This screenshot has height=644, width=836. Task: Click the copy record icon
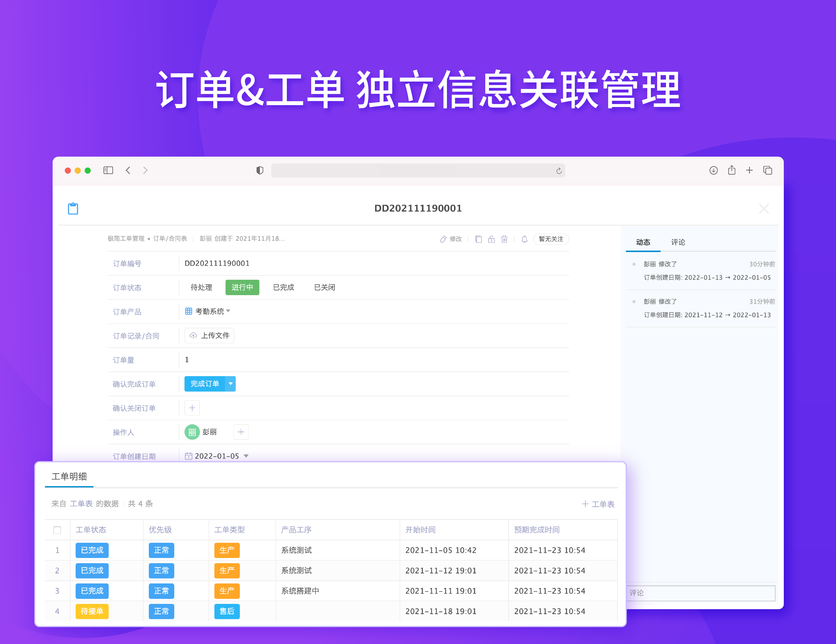click(x=479, y=239)
